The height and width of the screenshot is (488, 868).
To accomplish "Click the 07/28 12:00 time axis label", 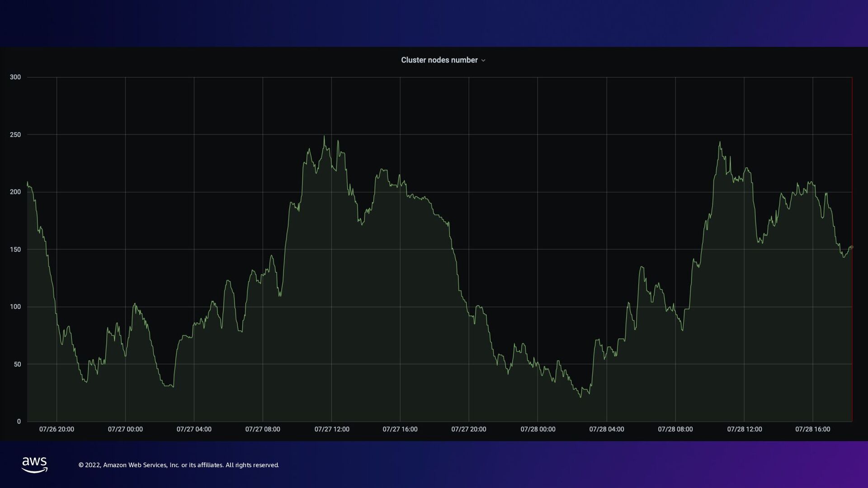I will pos(744,429).
